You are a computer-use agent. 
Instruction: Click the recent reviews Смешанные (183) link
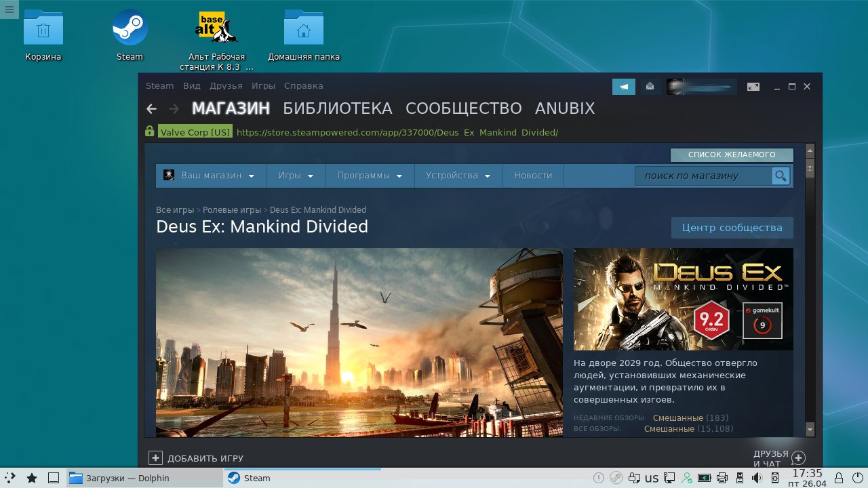(x=690, y=418)
